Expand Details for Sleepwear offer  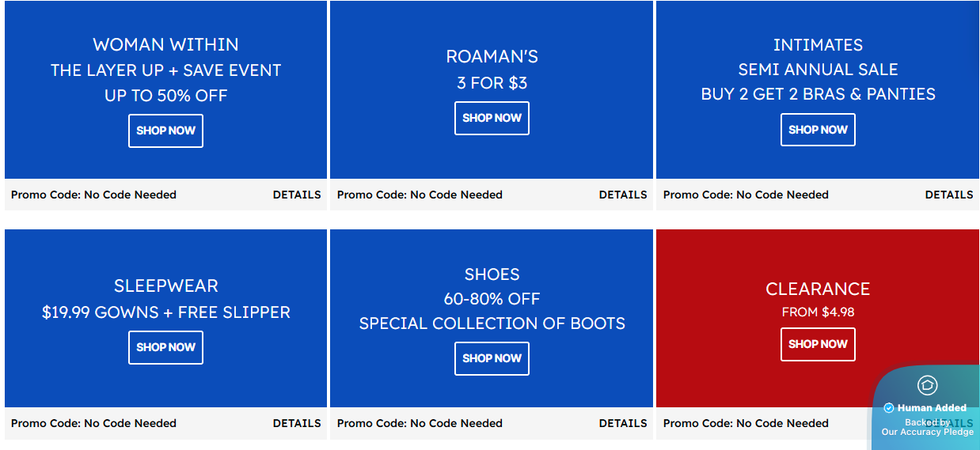(x=297, y=423)
